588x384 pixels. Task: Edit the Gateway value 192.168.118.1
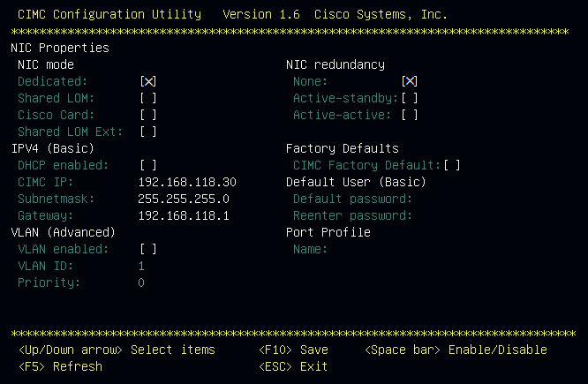(x=184, y=215)
